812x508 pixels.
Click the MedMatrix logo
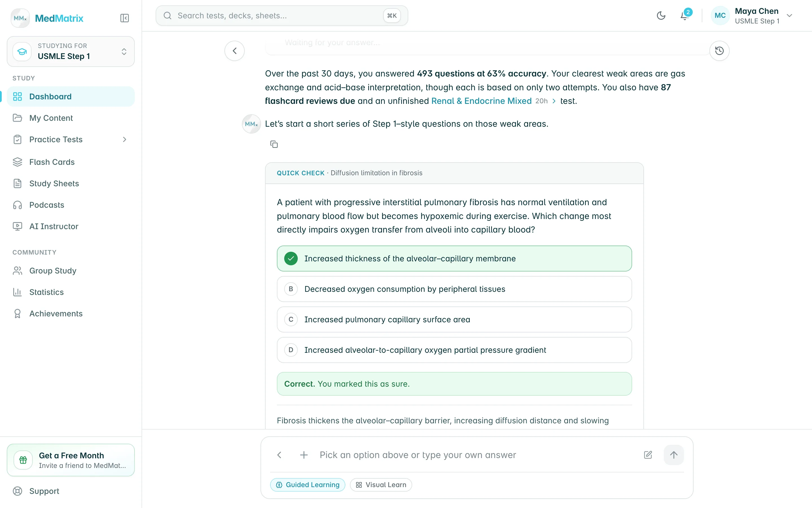47,18
